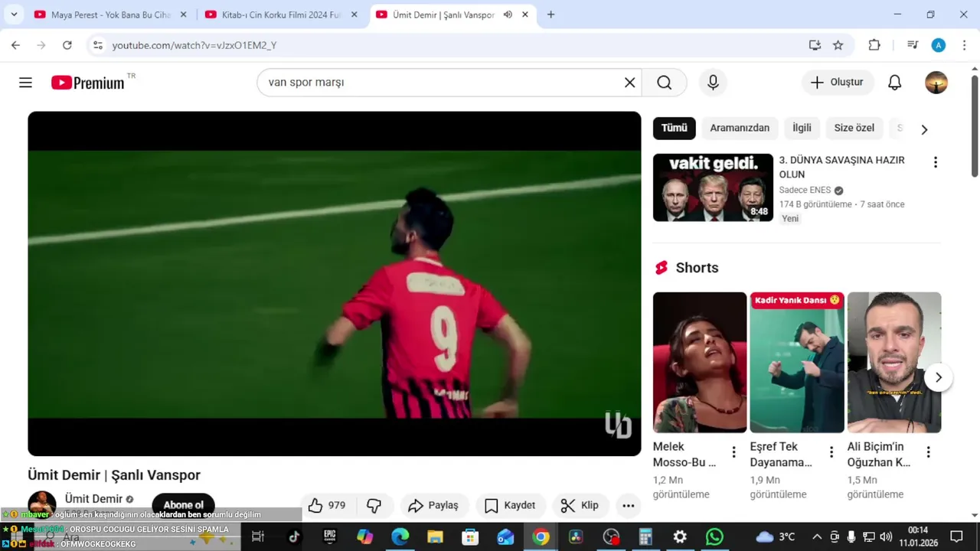Launch Epic Games from the taskbar

(330, 536)
